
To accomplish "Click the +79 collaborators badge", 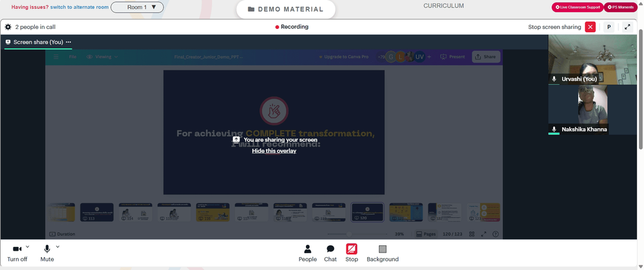I will coord(381,57).
